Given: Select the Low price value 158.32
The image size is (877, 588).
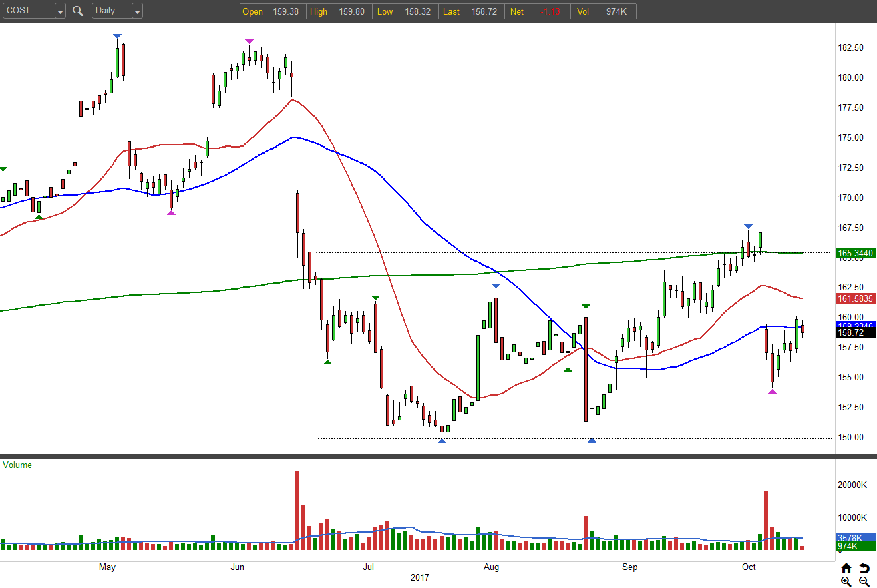Looking at the screenshot, I should 417,11.
